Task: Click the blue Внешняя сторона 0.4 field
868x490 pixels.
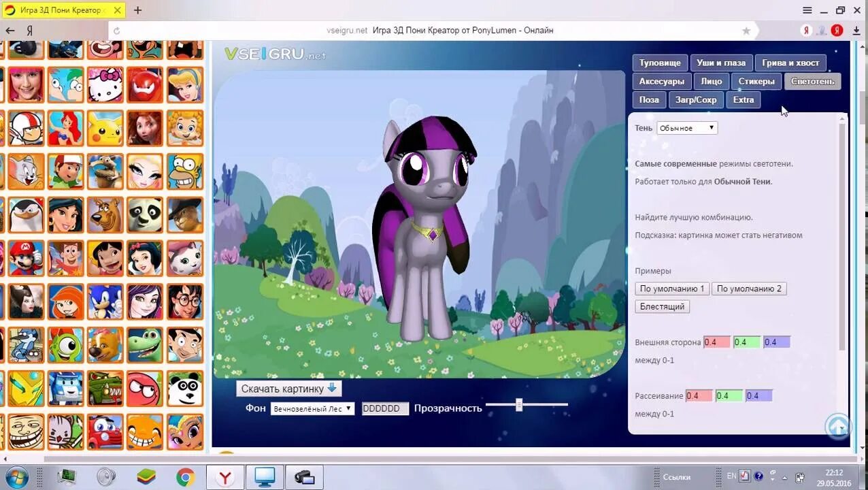Action: (x=776, y=342)
